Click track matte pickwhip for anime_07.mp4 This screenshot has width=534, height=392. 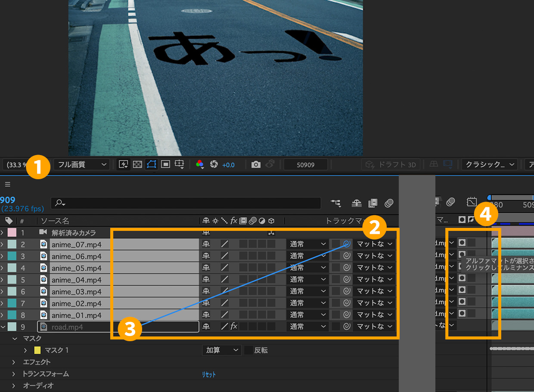(x=347, y=244)
